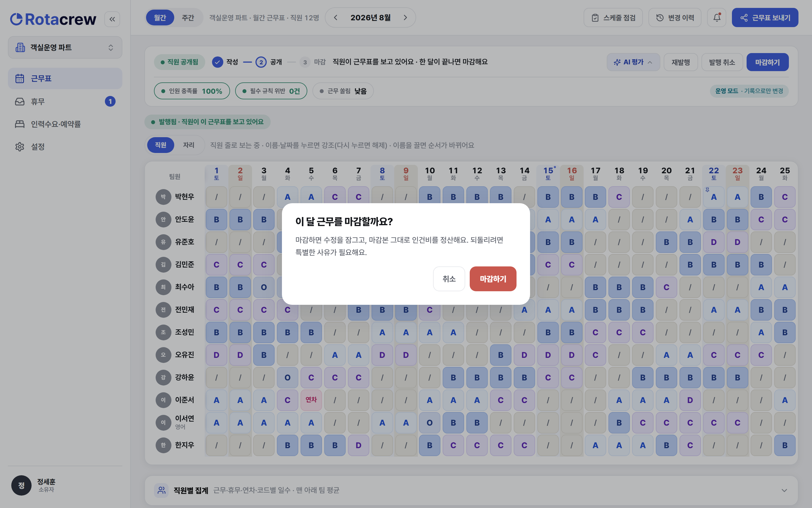This screenshot has height=508, width=812.
Task: Click step 2 공개 circle
Action: [261, 62]
